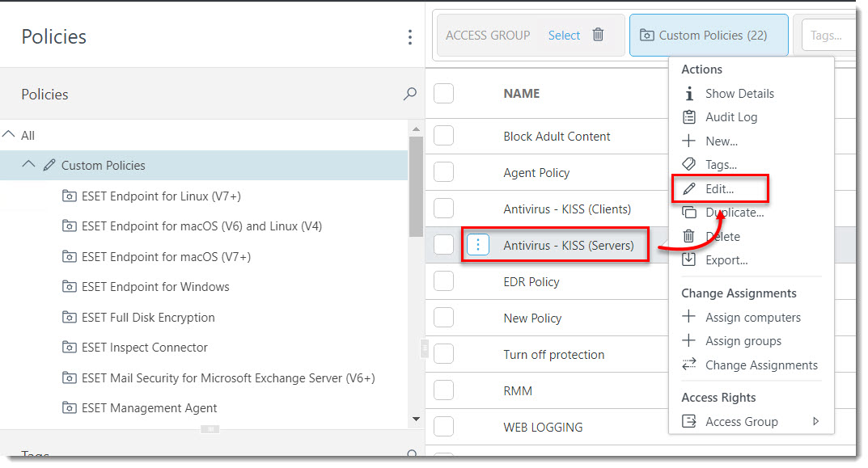Select ESET Endpoint for macOS (V7+) tree item
Image resolution: width=868 pixels, height=468 pixels.
(x=166, y=257)
